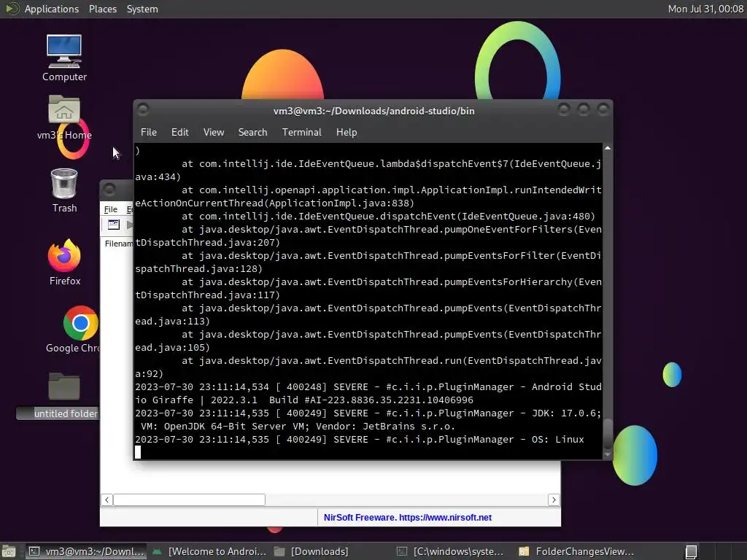
Task: Click the Filename column header
Action: pyautogui.click(x=118, y=244)
